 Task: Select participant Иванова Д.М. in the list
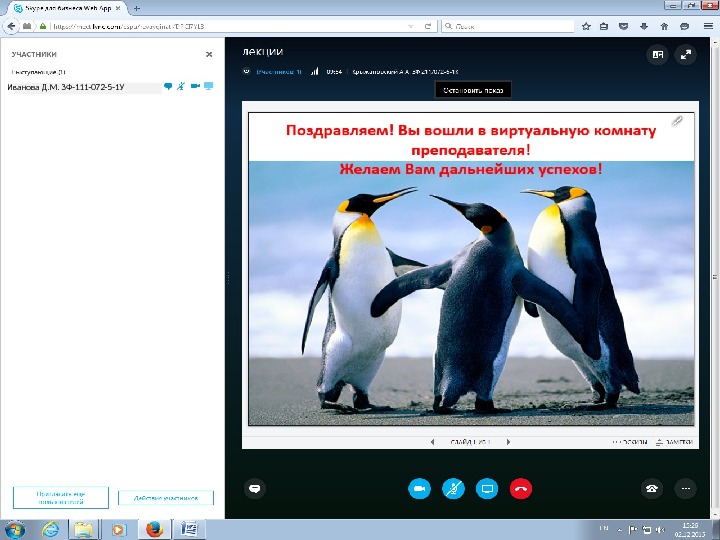click(x=84, y=87)
